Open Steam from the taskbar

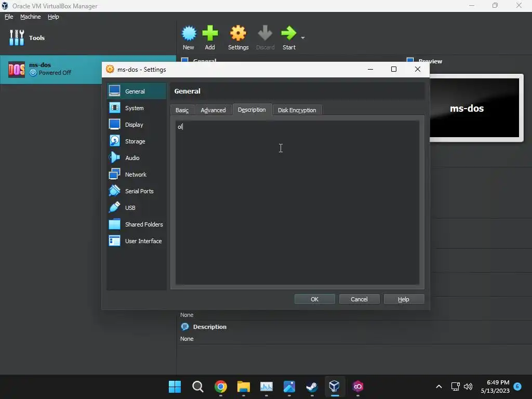click(x=312, y=387)
